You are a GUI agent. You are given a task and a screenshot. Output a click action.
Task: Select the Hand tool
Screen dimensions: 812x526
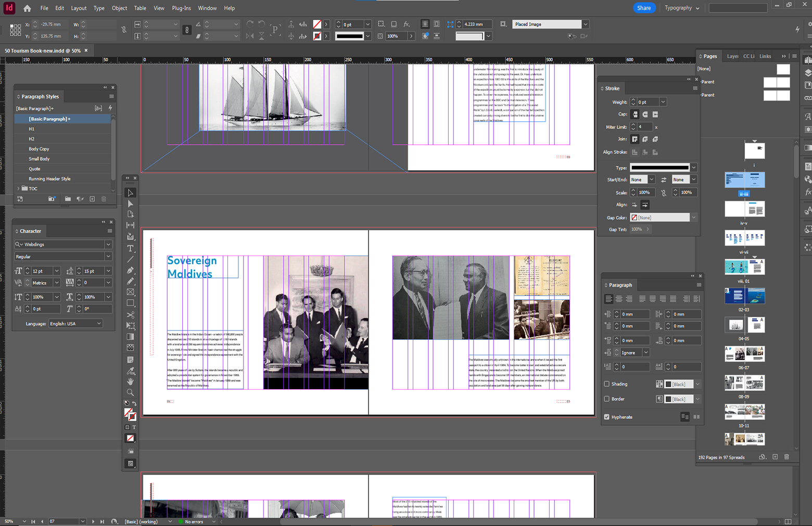[131, 381]
